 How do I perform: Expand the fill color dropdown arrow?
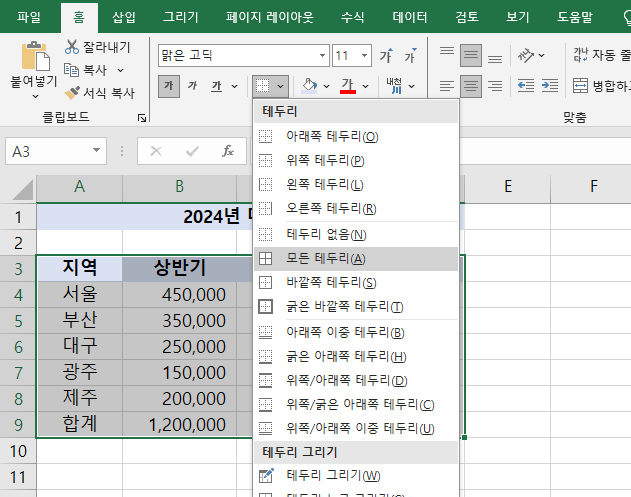click(x=326, y=86)
